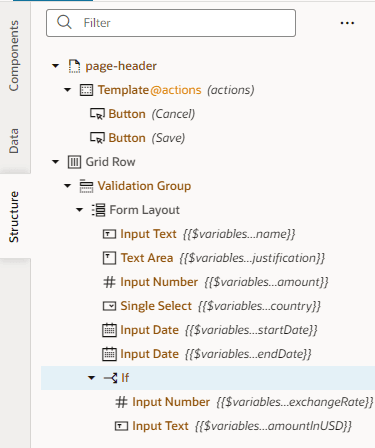Select the Validation Group label

tap(144, 186)
